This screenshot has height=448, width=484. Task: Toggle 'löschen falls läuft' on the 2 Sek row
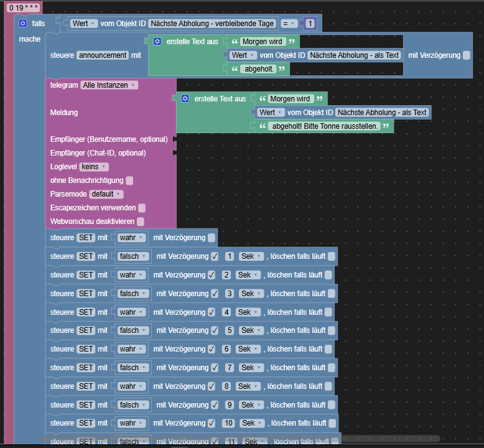328,275
